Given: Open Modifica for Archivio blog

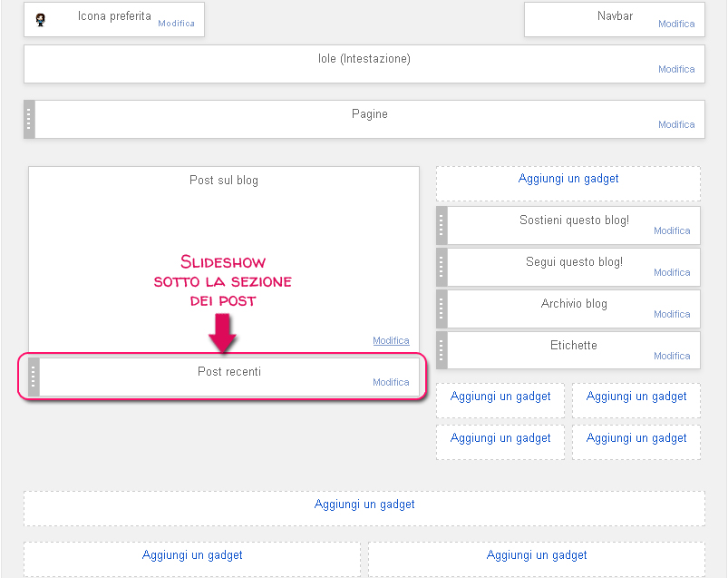Looking at the screenshot, I should [x=672, y=314].
